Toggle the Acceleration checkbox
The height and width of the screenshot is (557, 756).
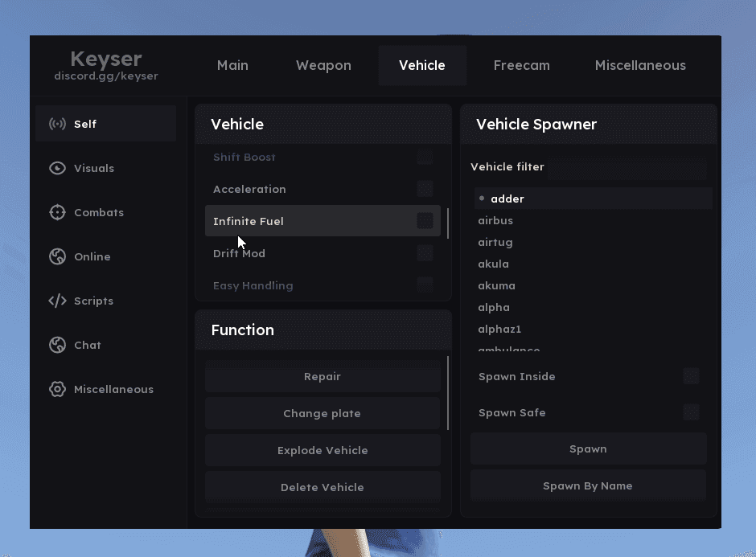click(x=425, y=189)
